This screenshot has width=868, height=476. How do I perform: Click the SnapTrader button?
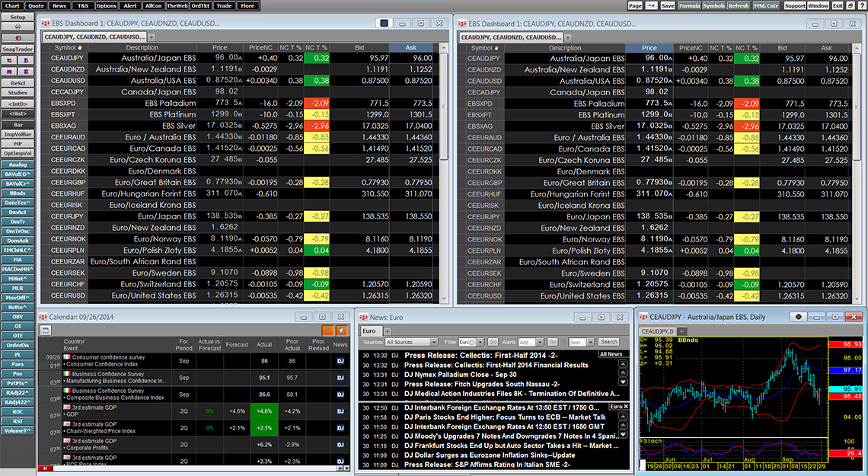tap(18, 50)
